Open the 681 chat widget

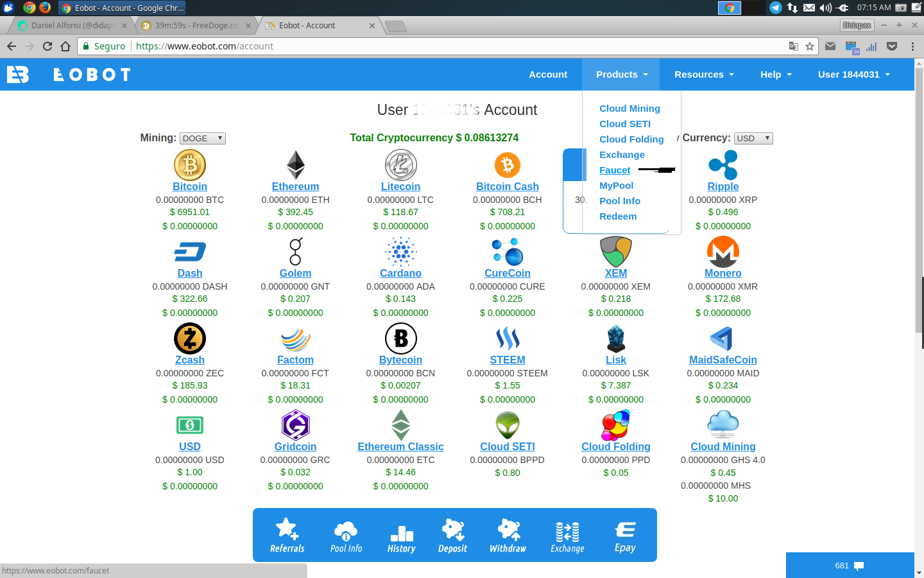tap(850, 565)
